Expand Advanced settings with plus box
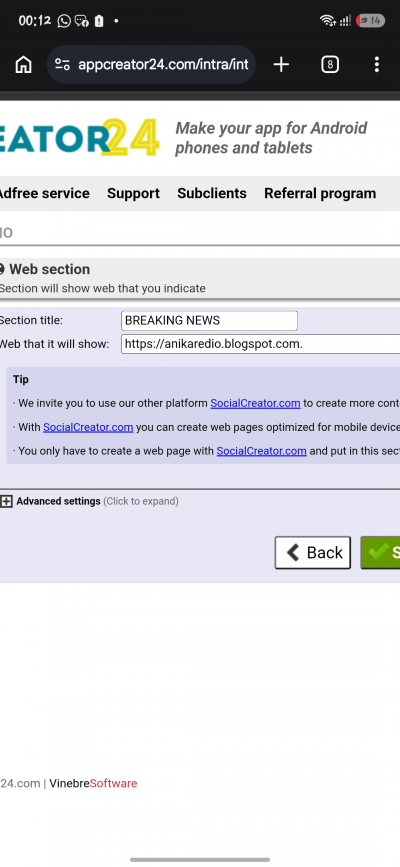400x867 pixels. [x=6, y=502]
